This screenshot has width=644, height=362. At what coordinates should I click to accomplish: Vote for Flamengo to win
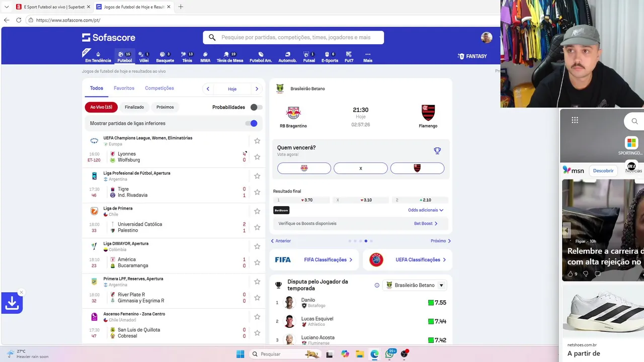click(417, 168)
